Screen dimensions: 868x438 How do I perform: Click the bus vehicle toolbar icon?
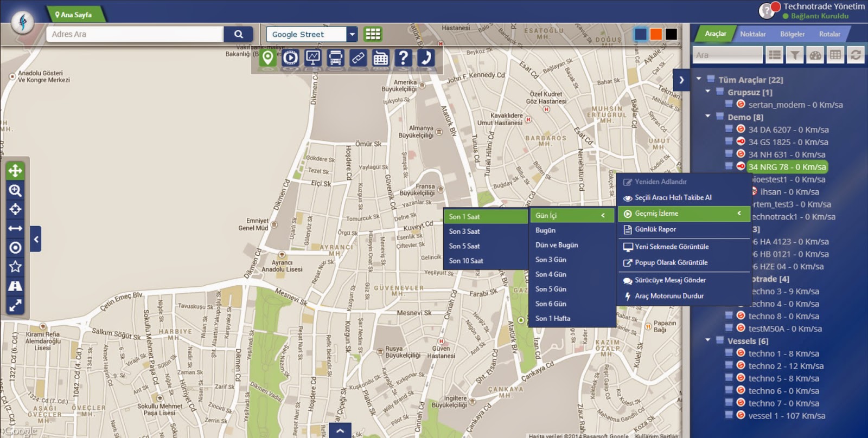pos(336,57)
